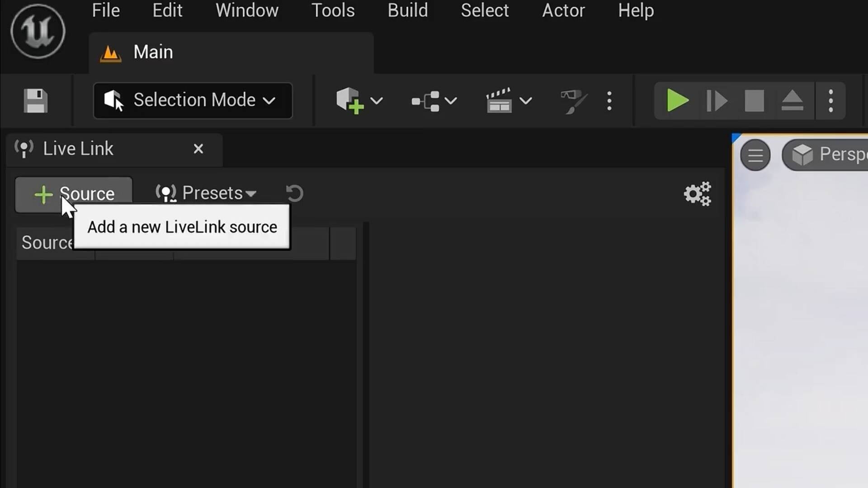Image resolution: width=868 pixels, height=488 pixels.
Task: Open the Select menu
Action: click(485, 10)
